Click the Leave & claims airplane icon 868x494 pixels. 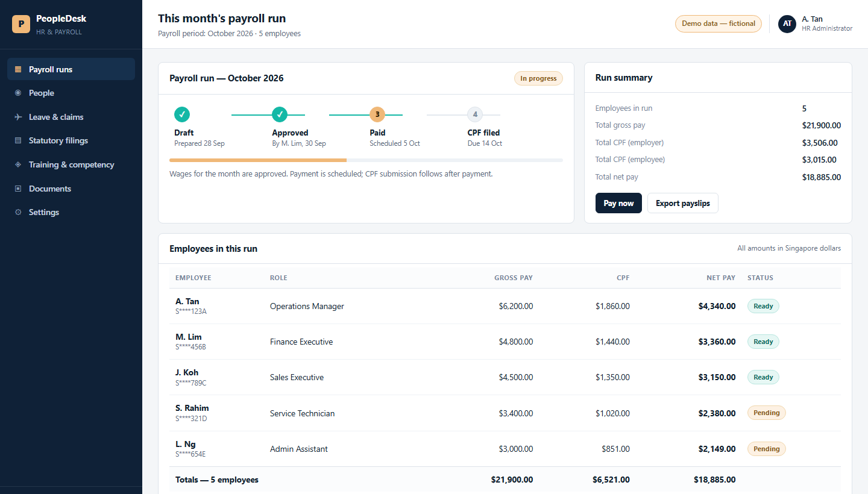pos(18,117)
